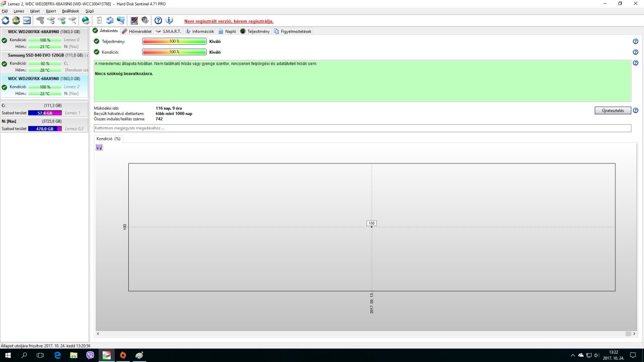Click the blue info bubble toolbar icon

coord(169,21)
